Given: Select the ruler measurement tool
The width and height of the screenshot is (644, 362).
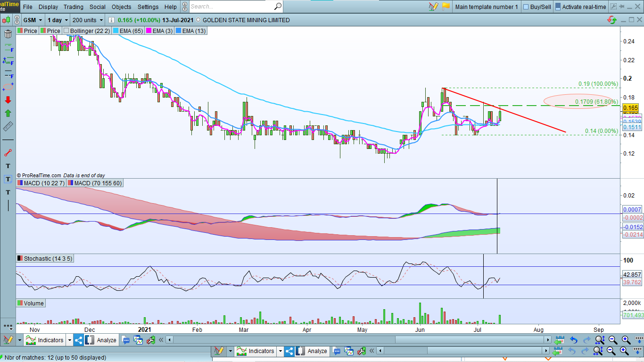Looking at the screenshot, I should [x=8, y=126].
